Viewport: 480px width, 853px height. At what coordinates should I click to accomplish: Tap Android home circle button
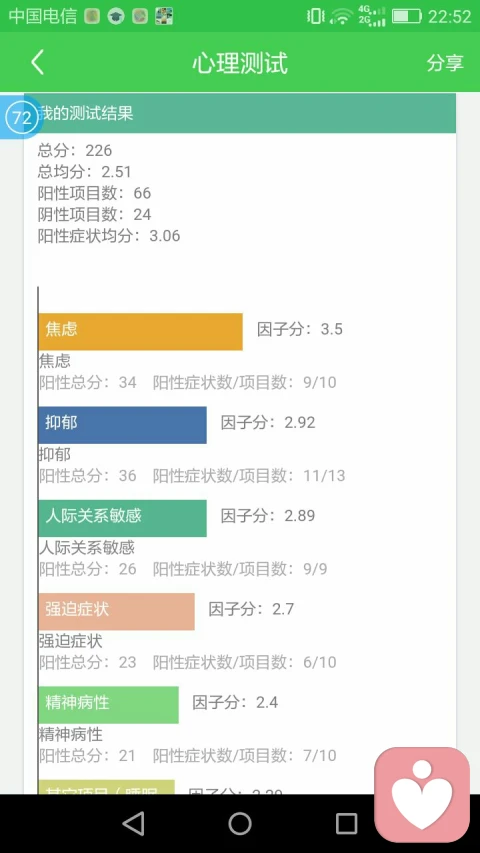click(240, 823)
